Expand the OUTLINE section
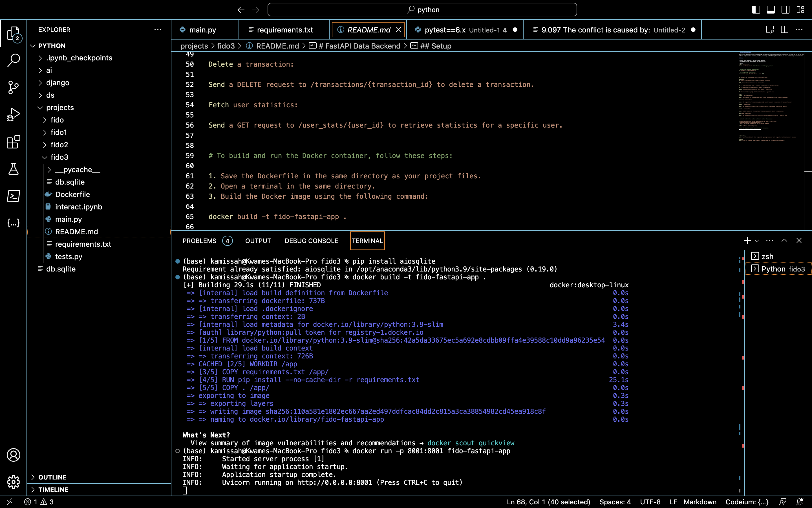 [99, 477]
